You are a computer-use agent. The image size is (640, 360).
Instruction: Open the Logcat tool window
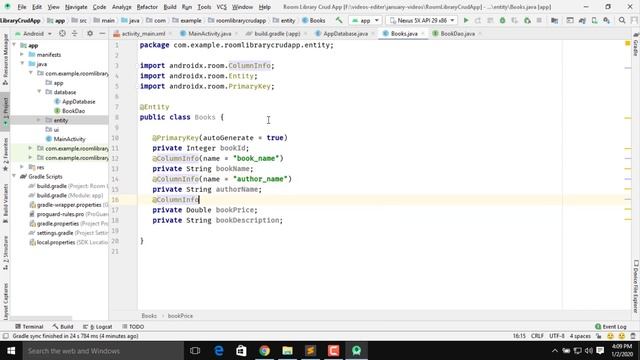[98, 327]
